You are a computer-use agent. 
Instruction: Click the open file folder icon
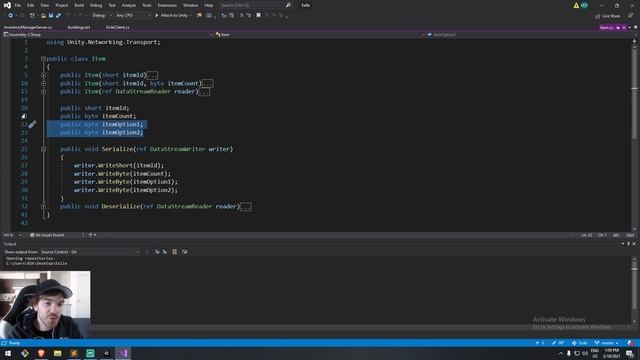[x=43, y=16]
